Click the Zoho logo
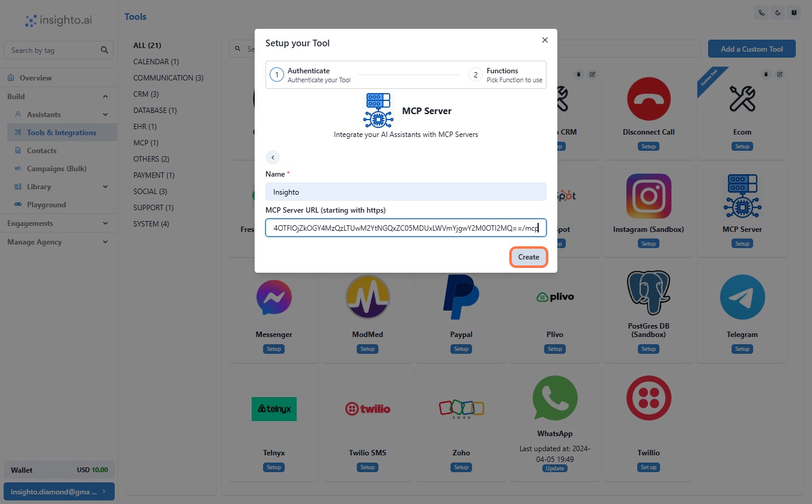Image resolution: width=812 pixels, height=504 pixels. [461, 408]
